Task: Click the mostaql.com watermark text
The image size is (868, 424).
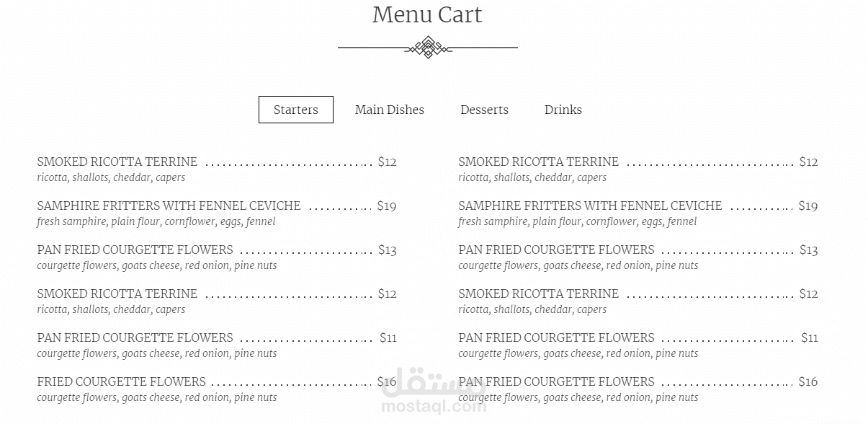Action: point(434,407)
